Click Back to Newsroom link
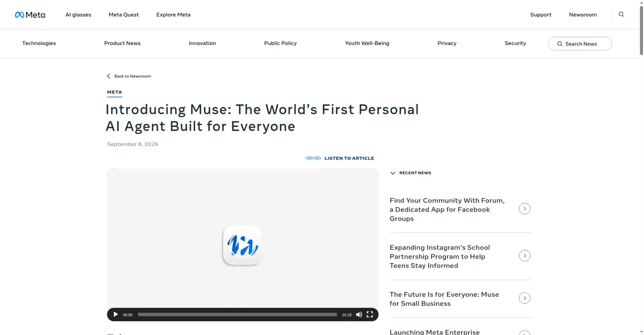Image resolution: width=644 pixels, height=335 pixels. pyautogui.click(x=133, y=76)
